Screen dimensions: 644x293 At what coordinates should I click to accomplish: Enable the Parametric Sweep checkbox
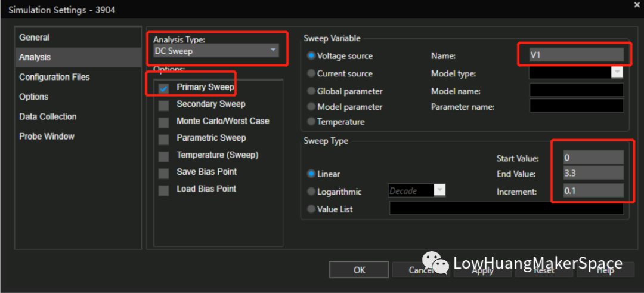pyautogui.click(x=164, y=139)
